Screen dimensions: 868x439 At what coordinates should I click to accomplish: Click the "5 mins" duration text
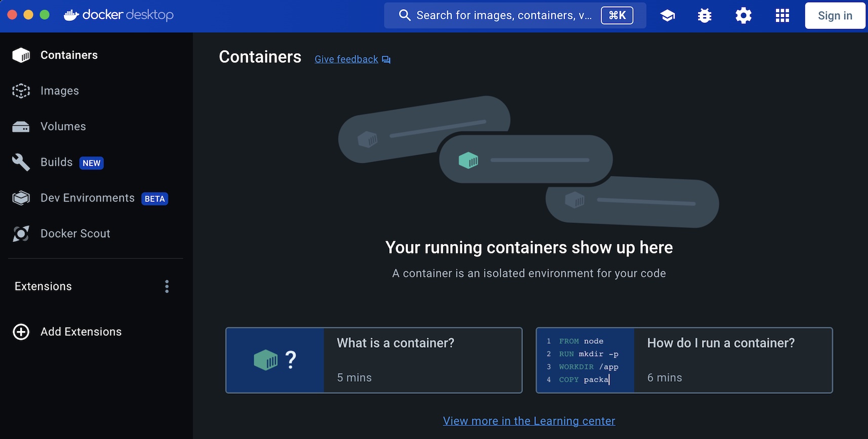(354, 378)
